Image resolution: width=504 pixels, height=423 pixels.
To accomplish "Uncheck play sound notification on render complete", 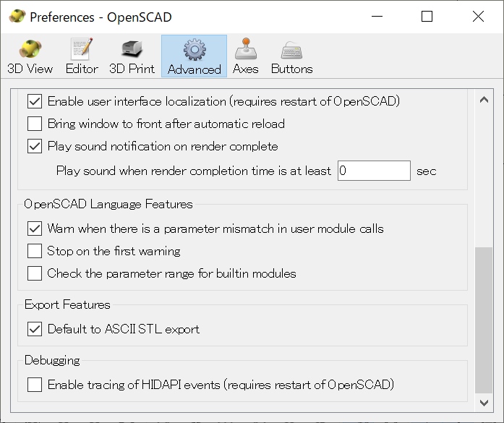I will click(x=35, y=146).
